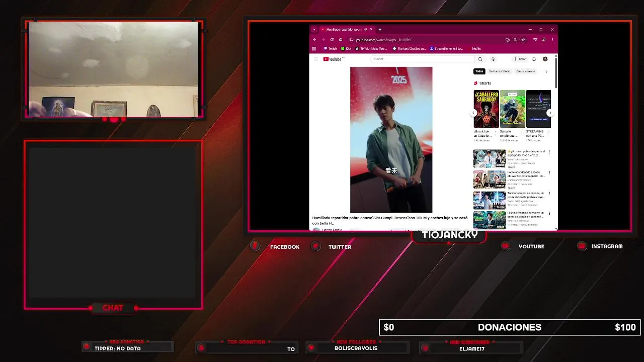This screenshot has height=362, width=644.
Task: Open the Kick bookmark
Action: click(346, 49)
